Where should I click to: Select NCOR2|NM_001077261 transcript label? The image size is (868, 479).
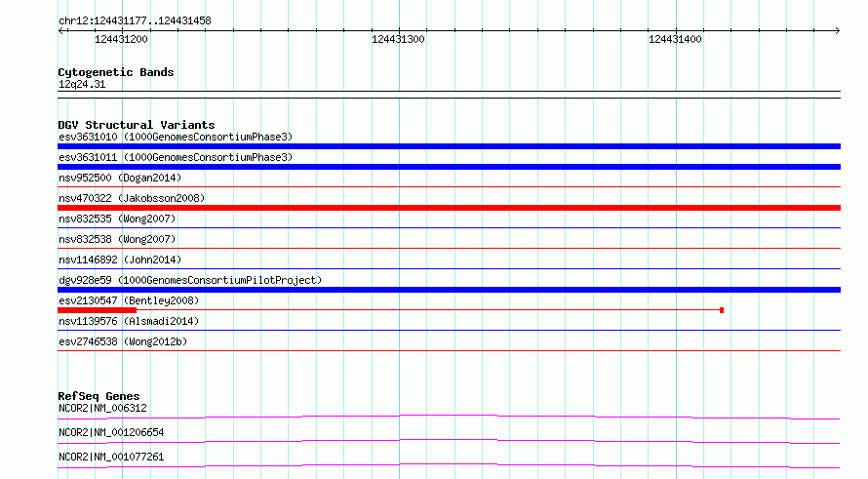[x=111, y=457]
